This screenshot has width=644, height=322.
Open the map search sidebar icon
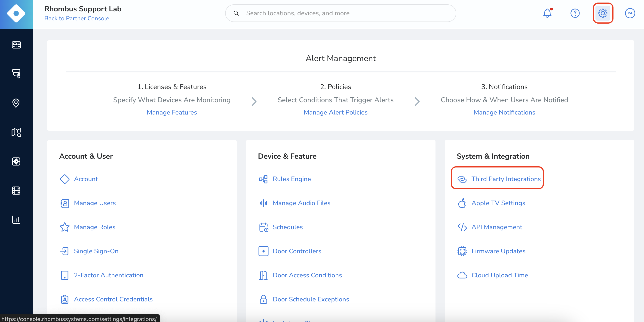coord(16,132)
